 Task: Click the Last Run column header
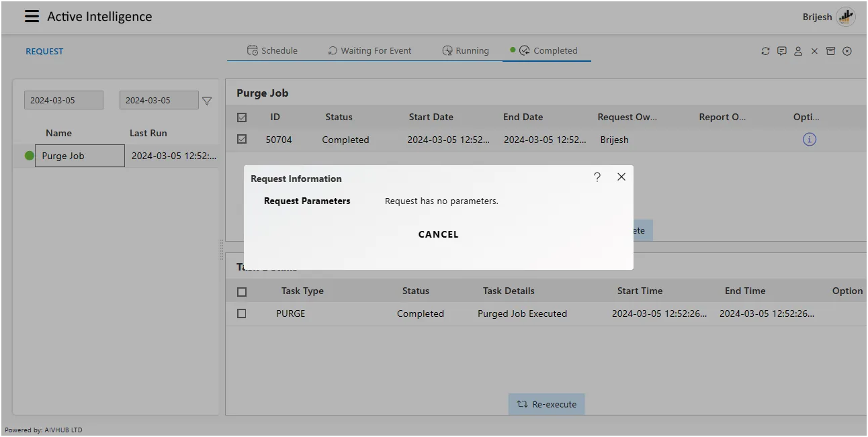tap(148, 133)
